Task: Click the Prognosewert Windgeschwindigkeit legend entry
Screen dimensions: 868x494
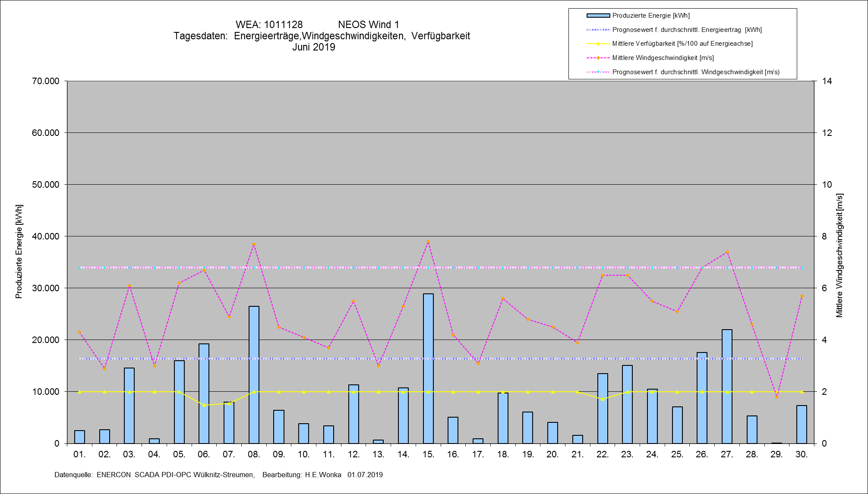Action: [x=695, y=72]
